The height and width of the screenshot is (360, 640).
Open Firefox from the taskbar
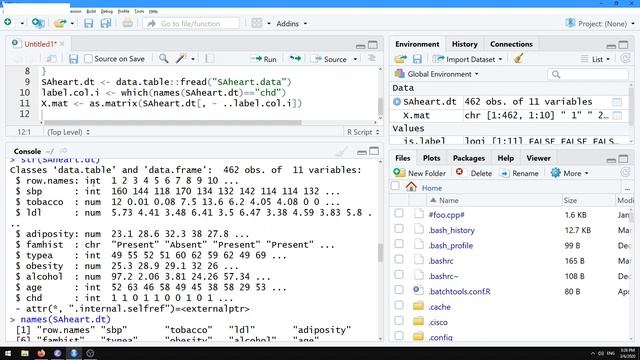click(x=41, y=353)
